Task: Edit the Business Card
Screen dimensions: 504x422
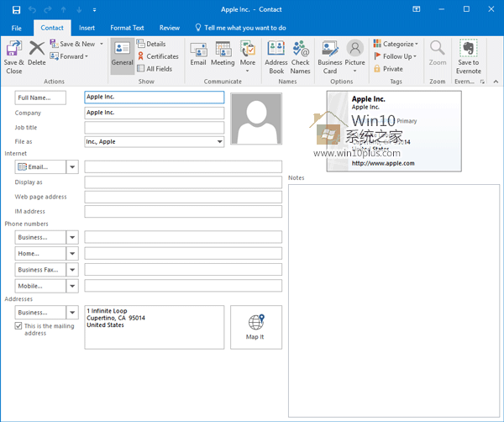Action: (330, 57)
